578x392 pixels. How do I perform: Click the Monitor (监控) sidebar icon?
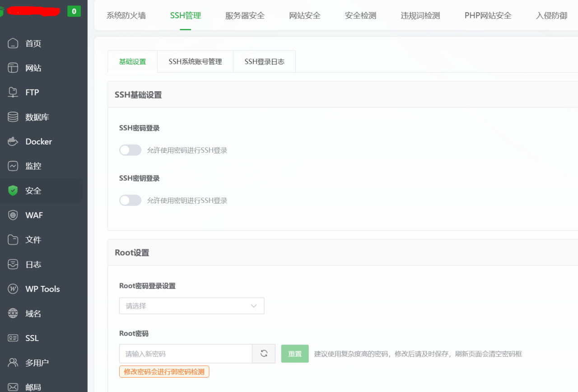click(13, 166)
